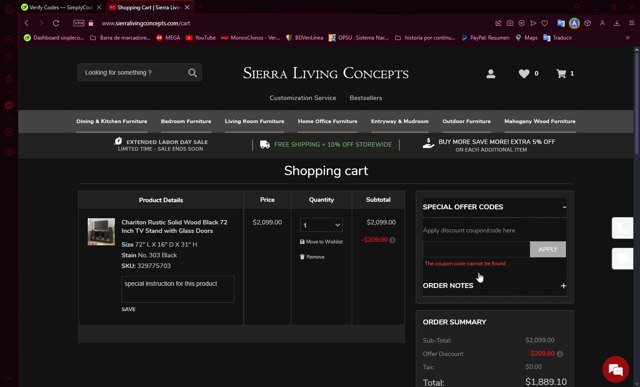Click the green profile avatar icon
The width and height of the screenshot is (640, 387).
click(574, 23)
